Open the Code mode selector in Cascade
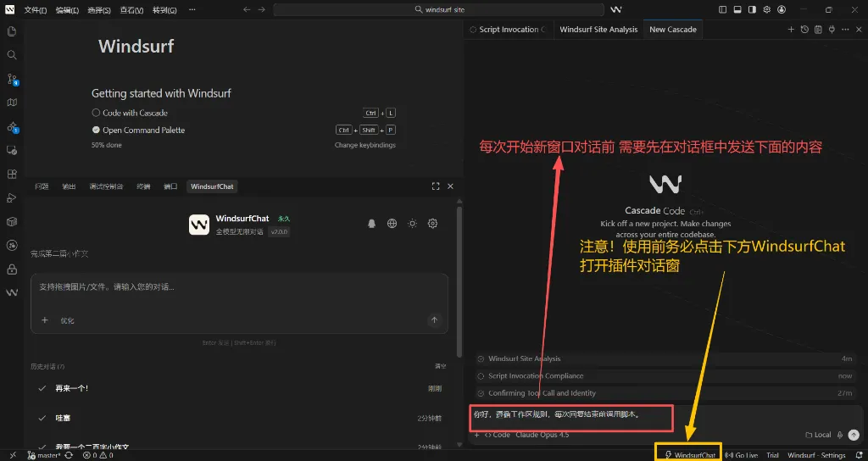 (x=497, y=435)
